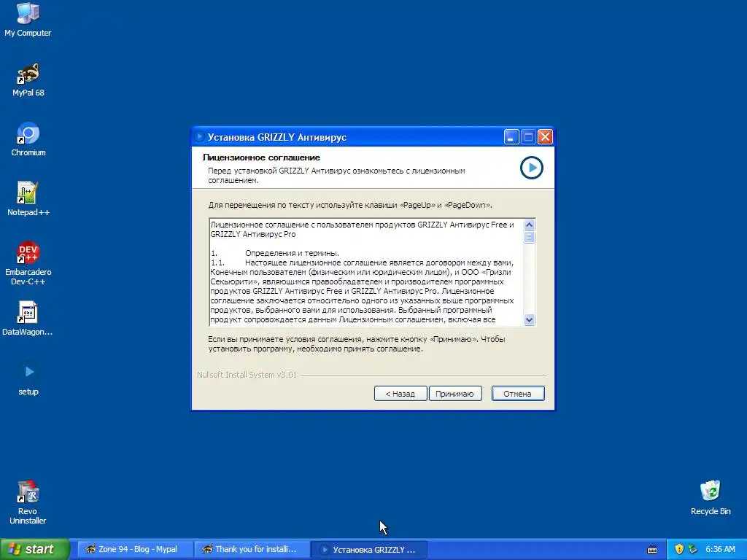Close the GRIZZLY installer window
This screenshot has height=560, width=747.
pyautogui.click(x=545, y=137)
